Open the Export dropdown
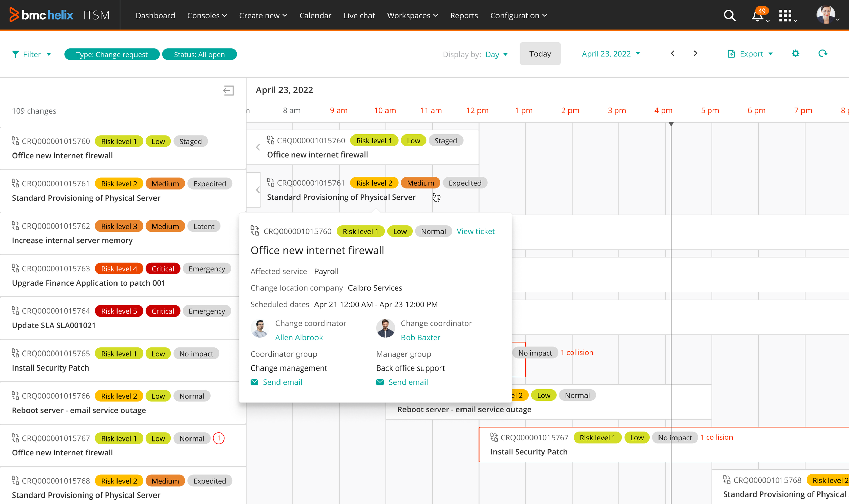This screenshot has height=504, width=849. [751, 54]
